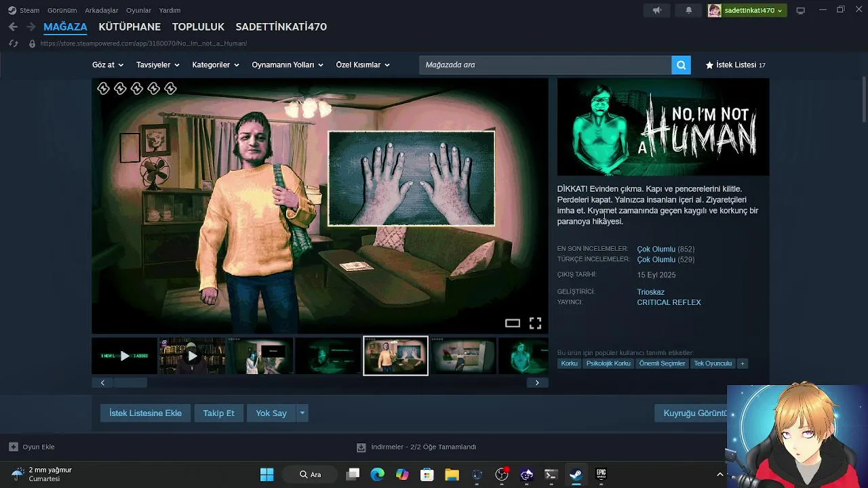This screenshot has width=868, height=488.
Task: Click the Big Picture mode monitor icon
Action: 800,10
